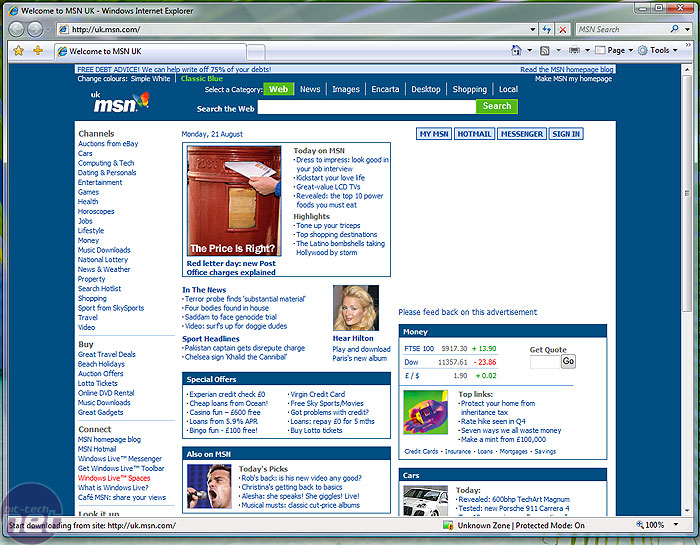Click the Page icon in command bar
Image resolution: width=700 pixels, height=545 pixels.
coord(600,50)
